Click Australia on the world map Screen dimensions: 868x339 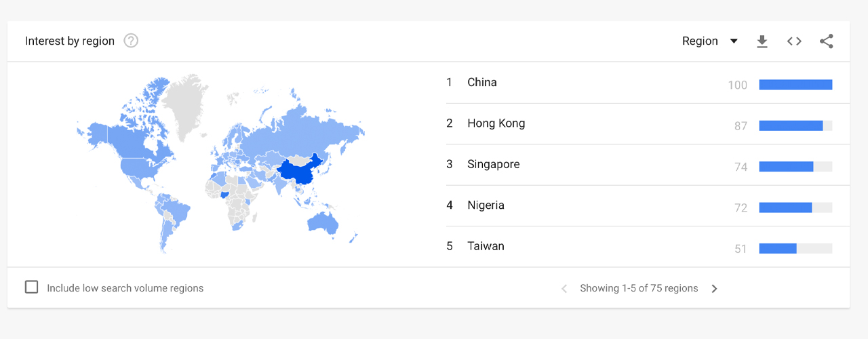[x=322, y=222]
